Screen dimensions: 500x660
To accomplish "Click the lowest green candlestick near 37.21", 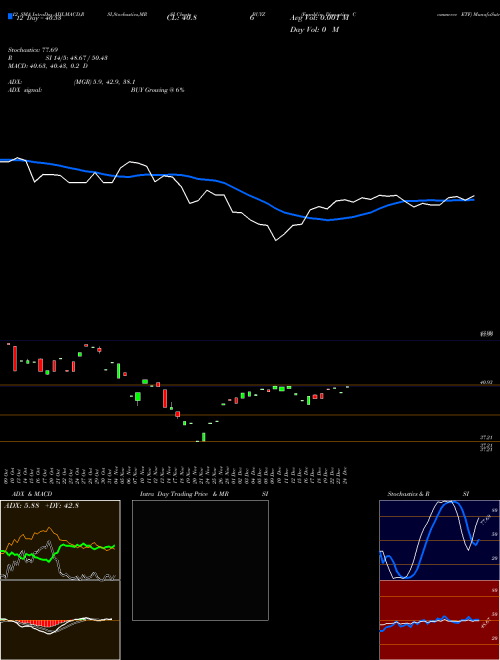I will point(204,437).
